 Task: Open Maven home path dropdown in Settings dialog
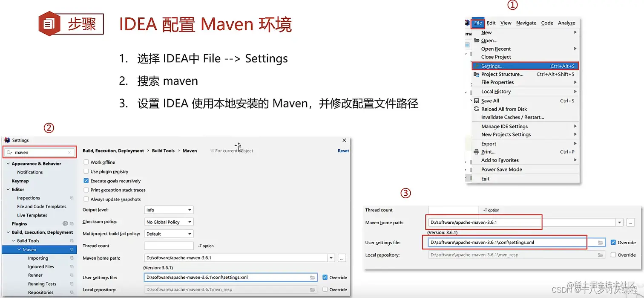click(331, 258)
